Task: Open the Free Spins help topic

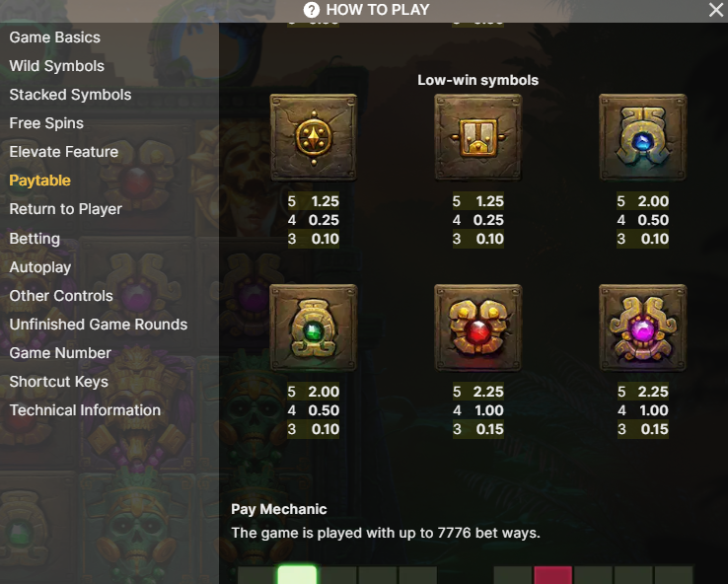Action: [x=46, y=123]
